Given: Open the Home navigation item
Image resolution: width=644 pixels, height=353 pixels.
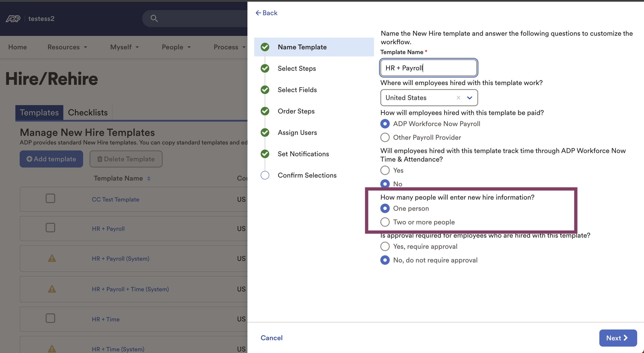Looking at the screenshot, I should click(x=18, y=47).
